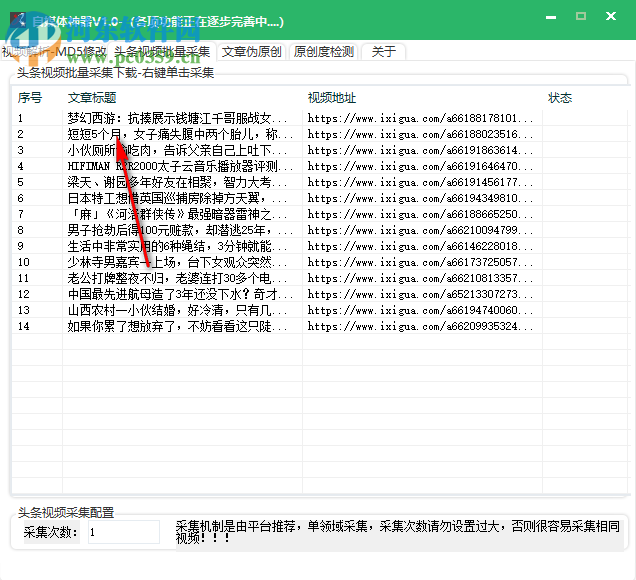The width and height of the screenshot is (636, 580).
Task: Minimize the application window
Action: (551, 17)
